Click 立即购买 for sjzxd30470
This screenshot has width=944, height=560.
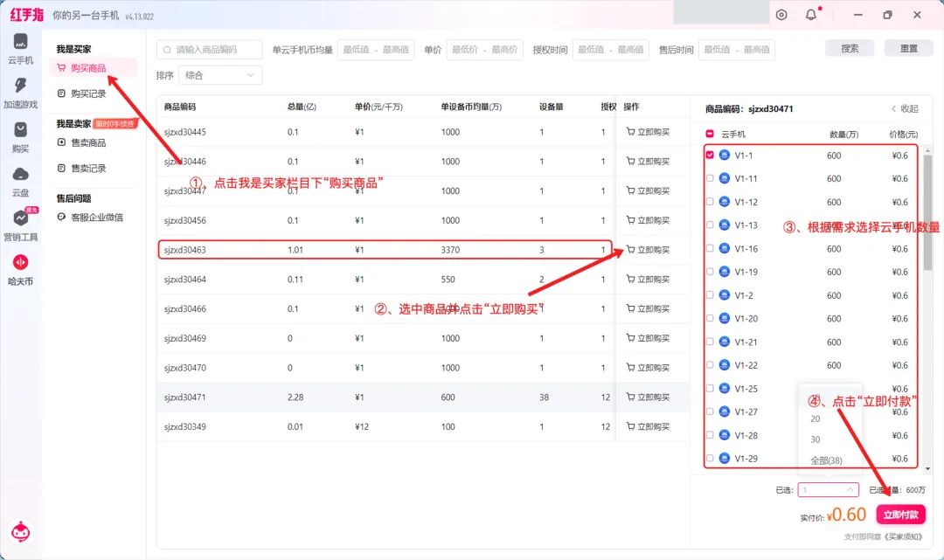click(647, 368)
